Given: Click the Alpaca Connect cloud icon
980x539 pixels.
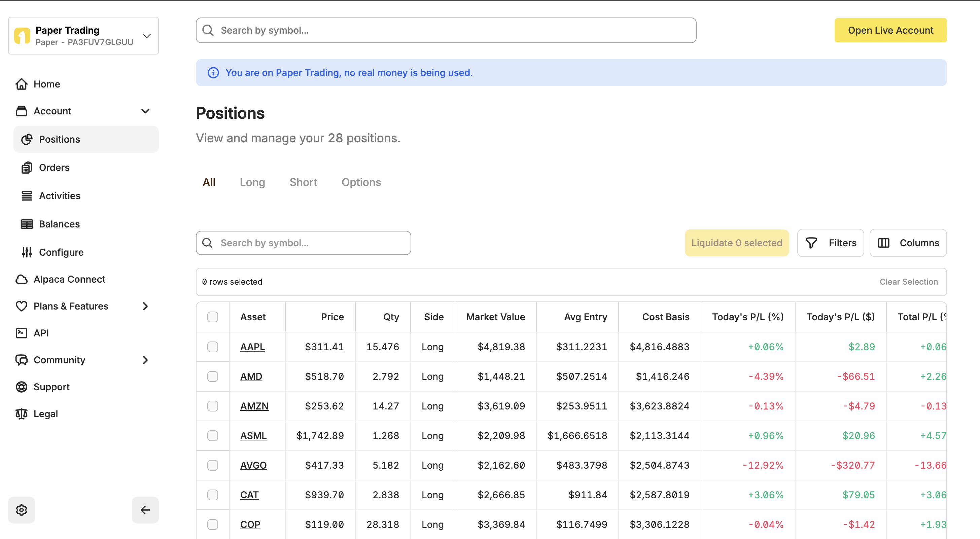Looking at the screenshot, I should [x=21, y=279].
